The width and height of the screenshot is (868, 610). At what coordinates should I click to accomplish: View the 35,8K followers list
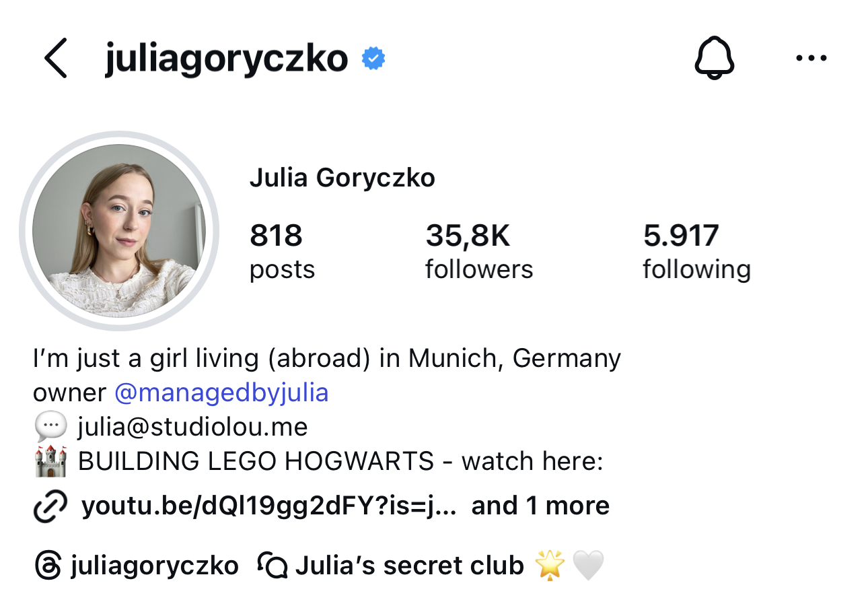[x=479, y=252]
